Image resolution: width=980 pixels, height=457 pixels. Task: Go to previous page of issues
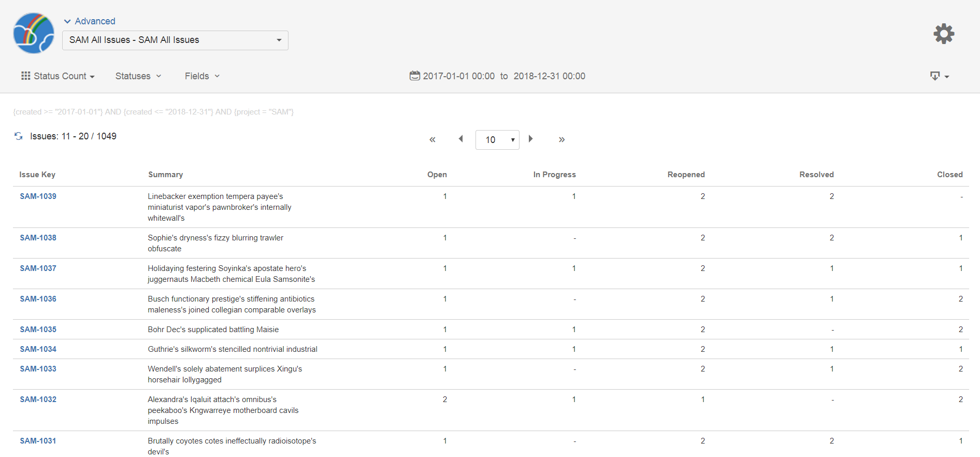click(x=460, y=139)
